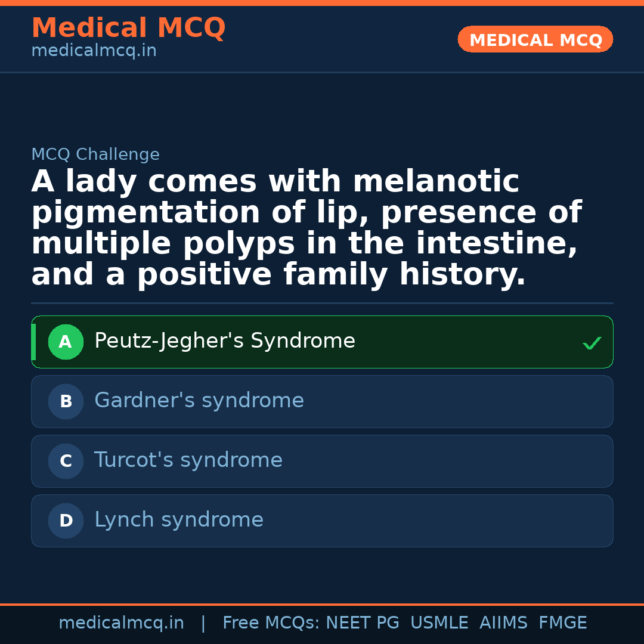Open the USMLE section

439,622
